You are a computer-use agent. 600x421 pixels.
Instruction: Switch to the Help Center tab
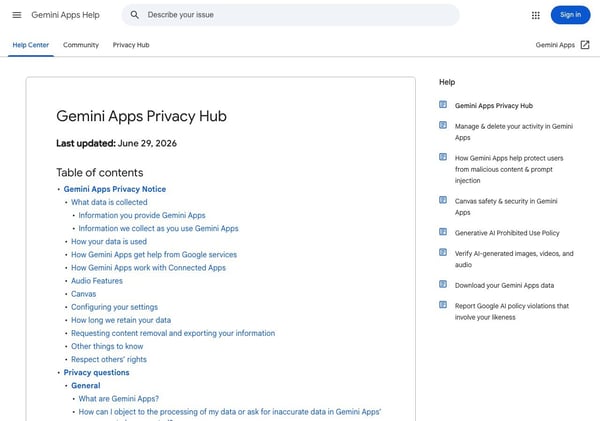(31, 45)
